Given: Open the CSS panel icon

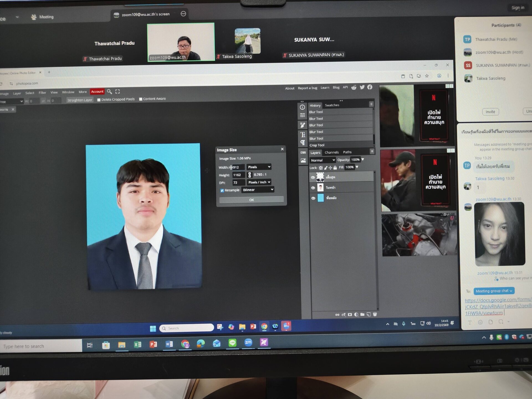Looking at the screenshot, I should coord(303,152).
